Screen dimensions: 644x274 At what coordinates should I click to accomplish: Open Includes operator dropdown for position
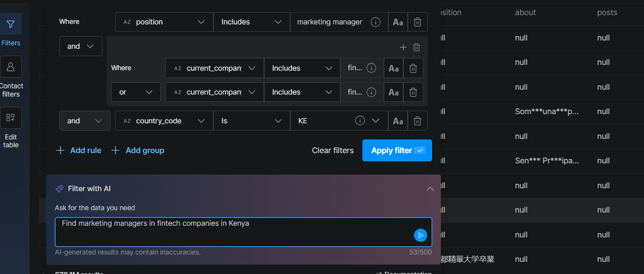(x=252, y=22)
